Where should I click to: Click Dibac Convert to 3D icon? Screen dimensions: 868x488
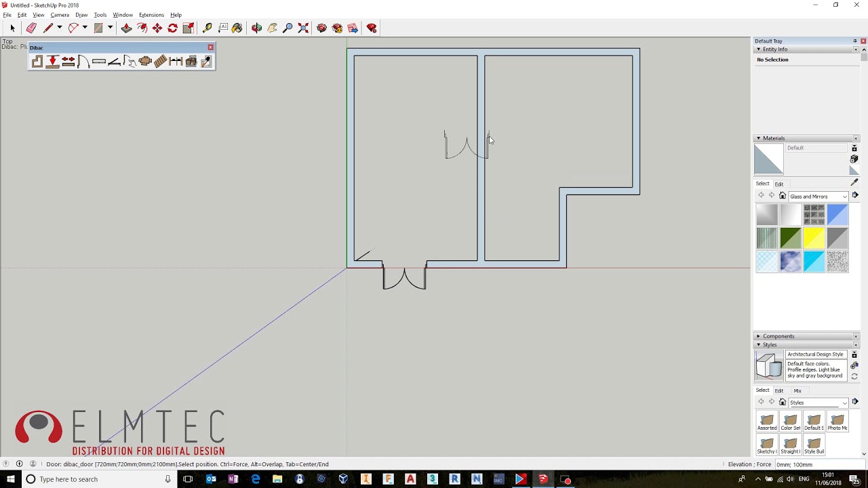pos(191,62)
